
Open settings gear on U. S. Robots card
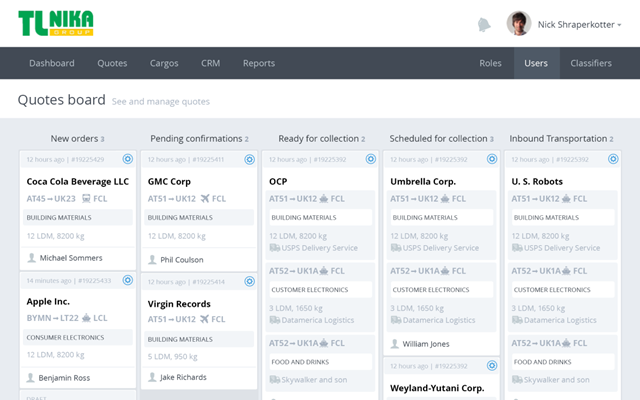coord(613,159)
